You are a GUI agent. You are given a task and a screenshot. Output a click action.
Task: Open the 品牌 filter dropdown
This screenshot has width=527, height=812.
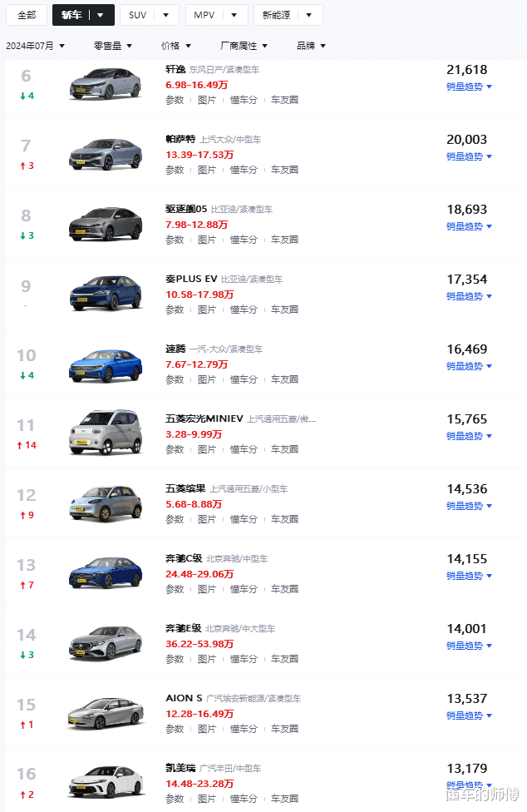[x=311, y=46]
